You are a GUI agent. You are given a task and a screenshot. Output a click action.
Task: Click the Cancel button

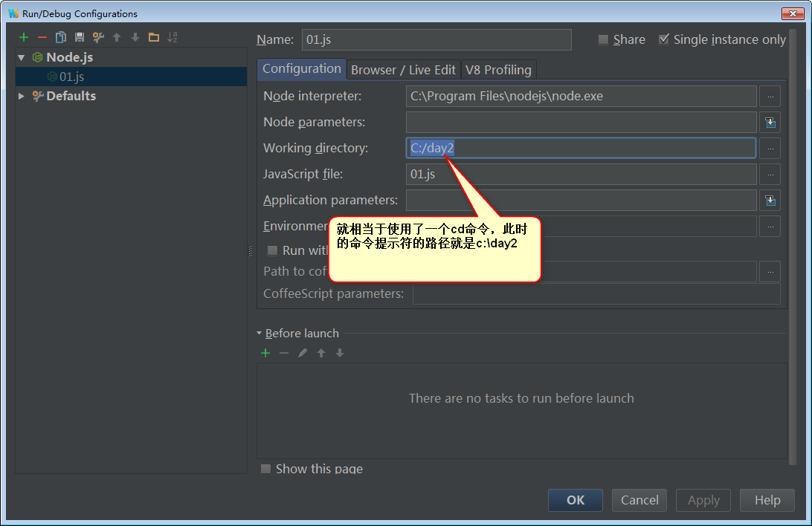click(x=639, y=500)
